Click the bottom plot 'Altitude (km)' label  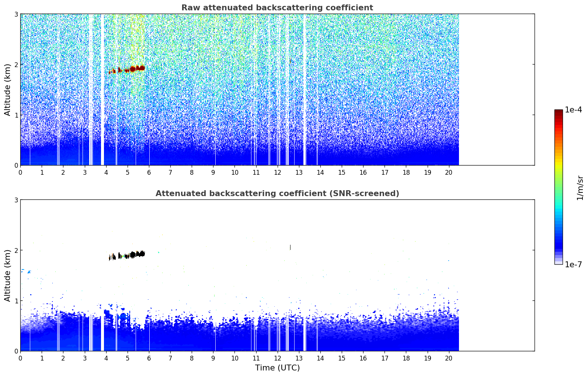click(x=7, y=275)
